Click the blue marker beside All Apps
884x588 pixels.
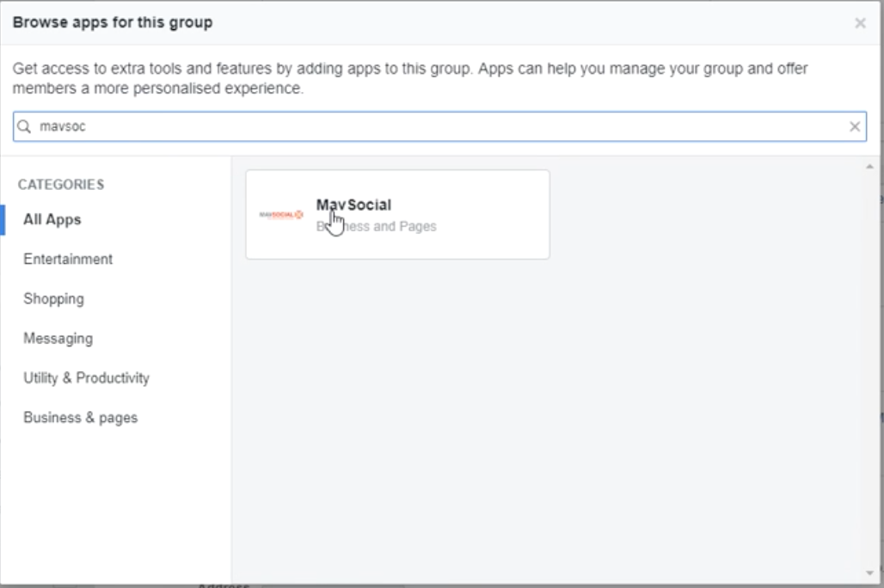pyautogui.click(x=3, y=219)
